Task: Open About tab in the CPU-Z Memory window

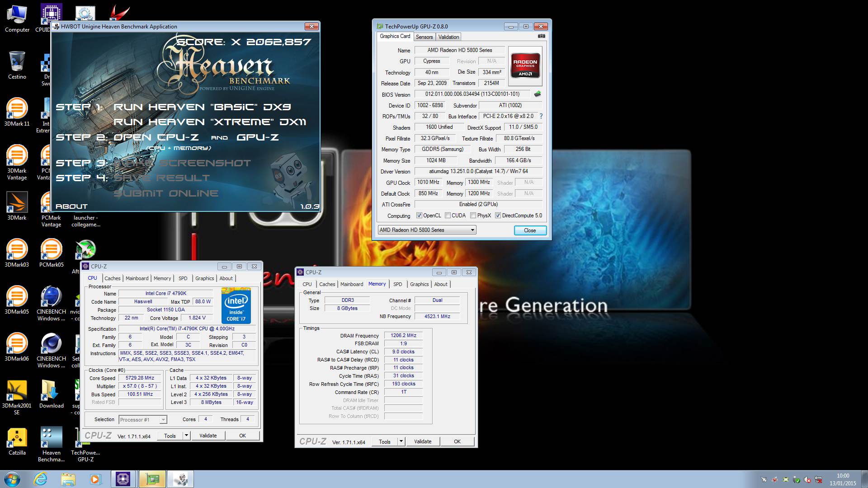Action: point(441,284)
